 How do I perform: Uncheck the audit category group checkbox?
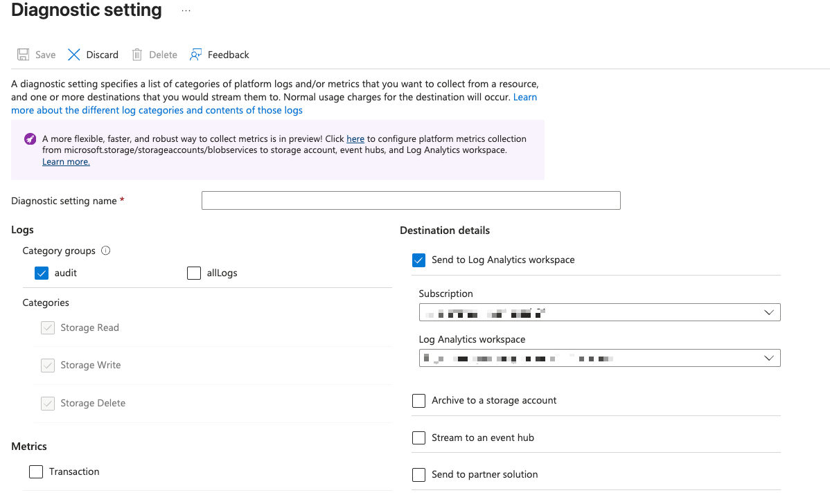42,273
